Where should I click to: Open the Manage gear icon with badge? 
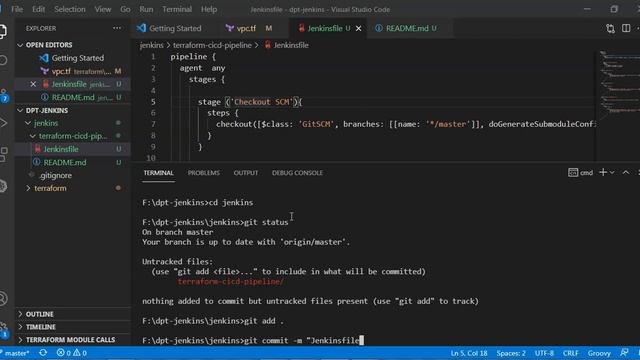click(4, 330)
